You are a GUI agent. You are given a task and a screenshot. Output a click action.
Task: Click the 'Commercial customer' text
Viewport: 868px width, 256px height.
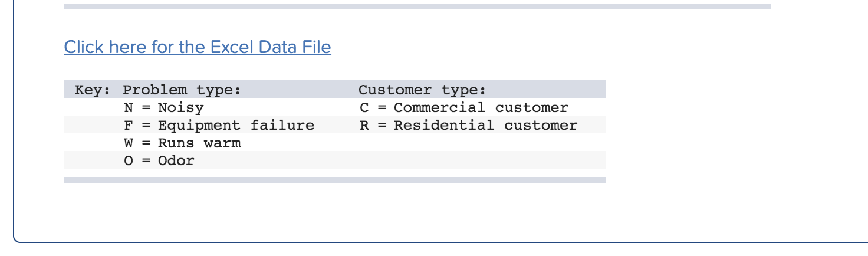pyautogui.click(x=481, y=108)
